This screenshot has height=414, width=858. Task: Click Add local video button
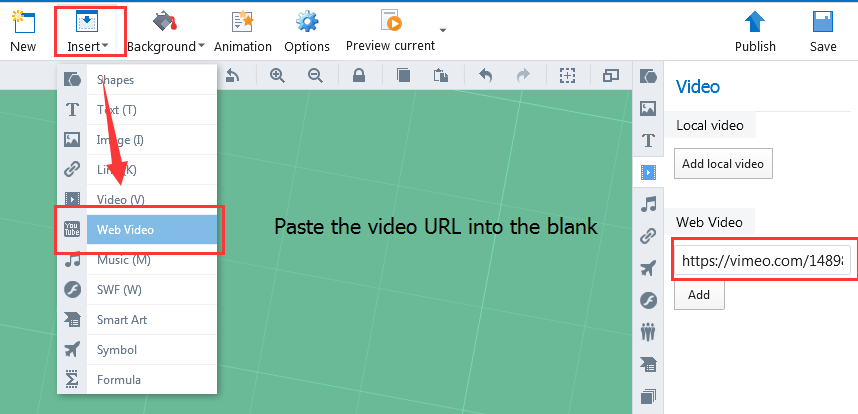point(723,164)
